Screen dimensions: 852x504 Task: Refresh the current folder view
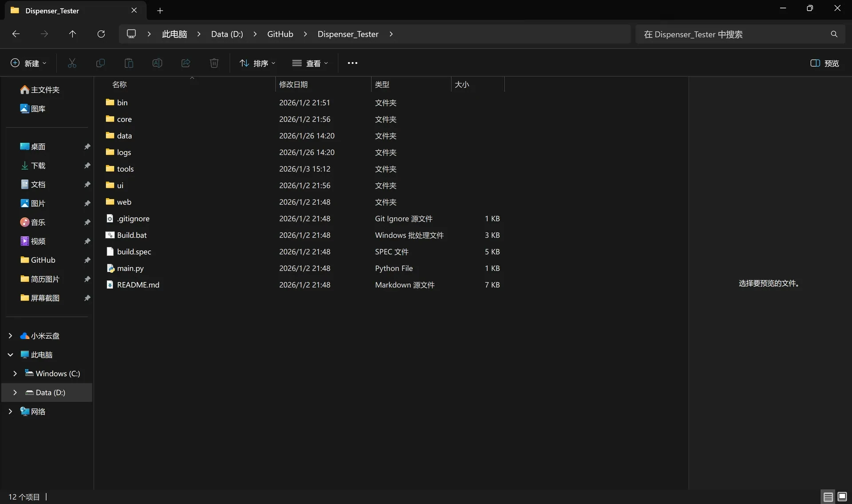point(101,34)
